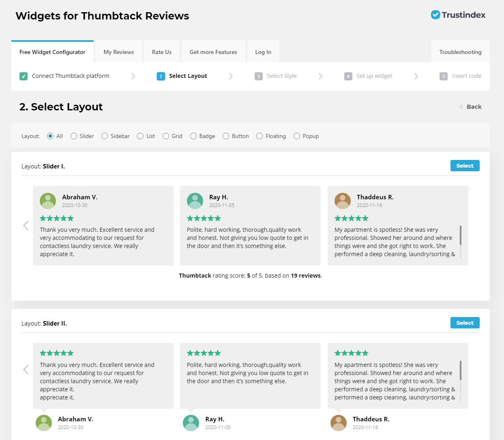The image size is (504, 440).
Task: Click the Layout: Slider II. heading
Action: pos(44,324)
